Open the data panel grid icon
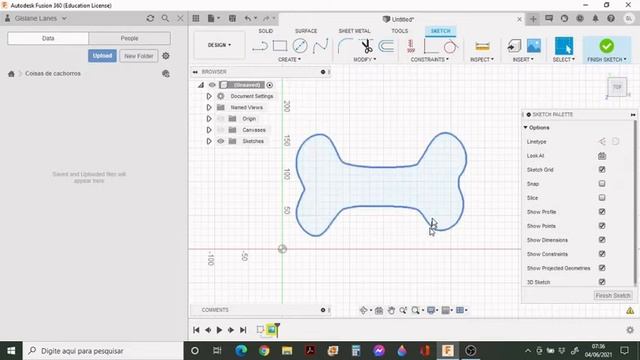This screenshot has width=640, height=360. (x=196, y=18)
